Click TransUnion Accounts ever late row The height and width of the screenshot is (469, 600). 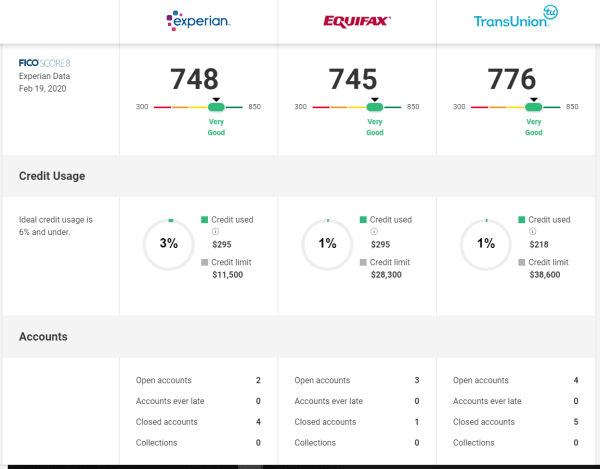tap(515, 401)
